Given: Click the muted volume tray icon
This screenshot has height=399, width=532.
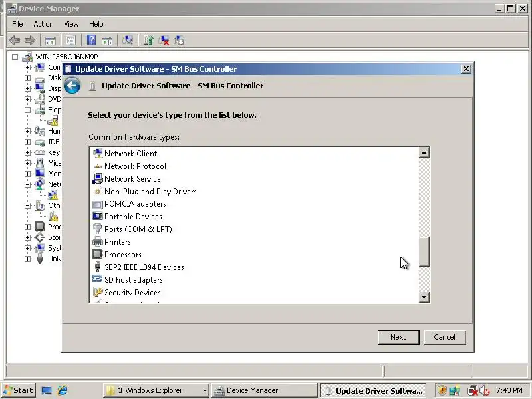Looking at the screenshot, I should click(485, 391).
